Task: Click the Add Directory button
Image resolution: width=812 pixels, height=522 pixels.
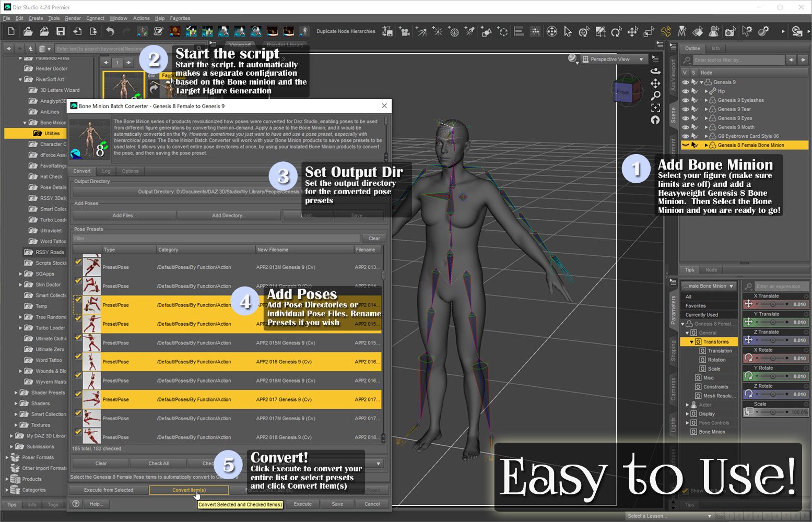Action: click(x=228, y=216)
